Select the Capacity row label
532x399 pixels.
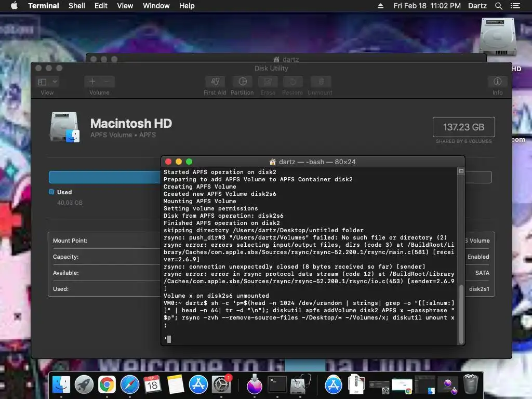pyautogui.click(x=65, y=257)
